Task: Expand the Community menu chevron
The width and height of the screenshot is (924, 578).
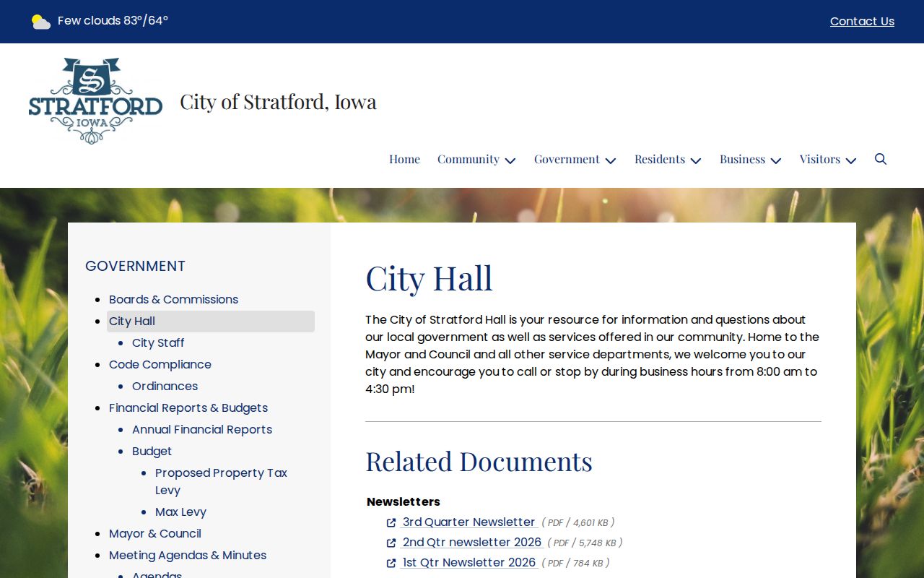Action: click(x=510, y=160)
